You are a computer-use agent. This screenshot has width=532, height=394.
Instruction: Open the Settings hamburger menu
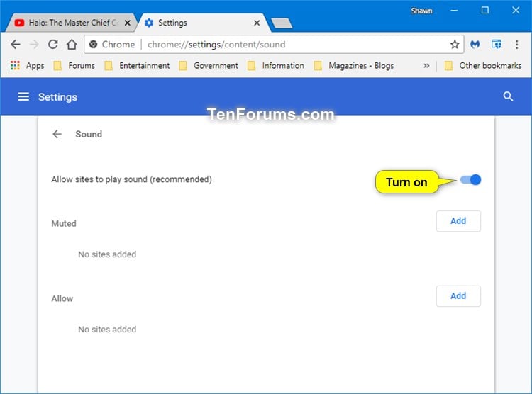tap(23, 97)
